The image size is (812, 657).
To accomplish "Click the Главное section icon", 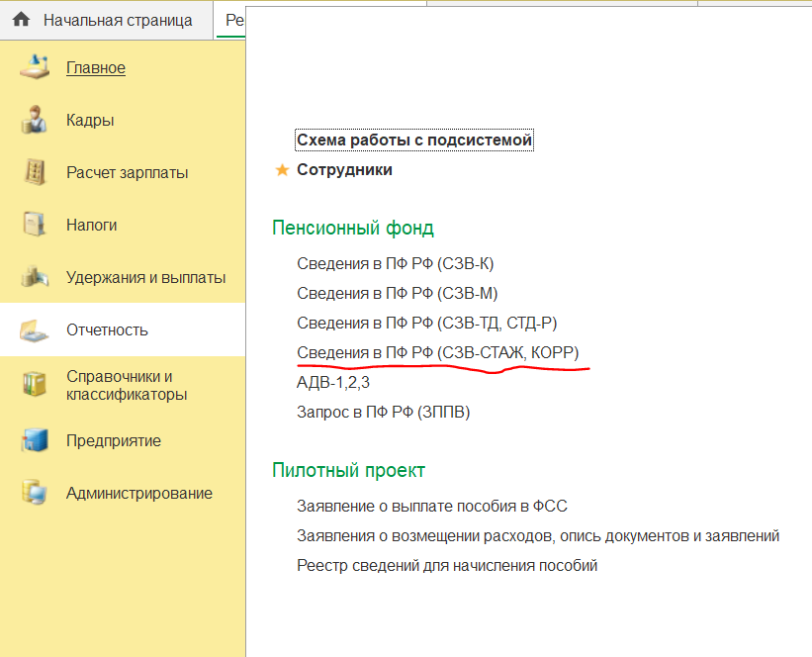I will tap(35, 67).
